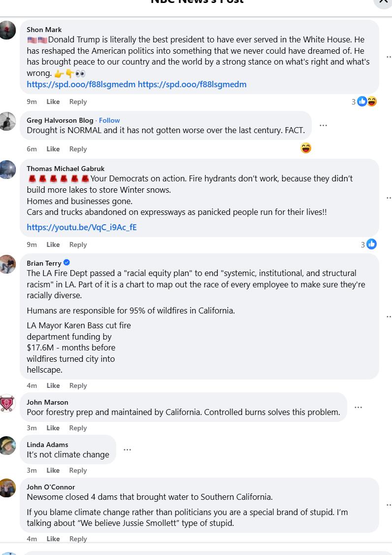
Task: Open Greg Halvorson Blog's profile picture
Action: coord(7,121)
